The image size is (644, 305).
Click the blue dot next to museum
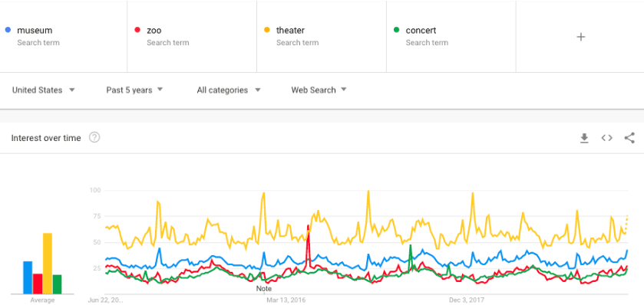[x=8, y=30]
